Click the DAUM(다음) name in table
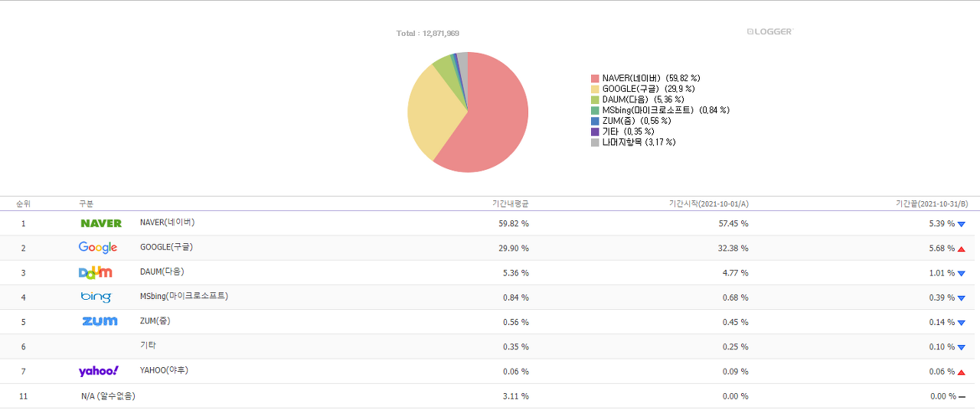The width and height of the screenshot is (980, 413). pos(162,272)
